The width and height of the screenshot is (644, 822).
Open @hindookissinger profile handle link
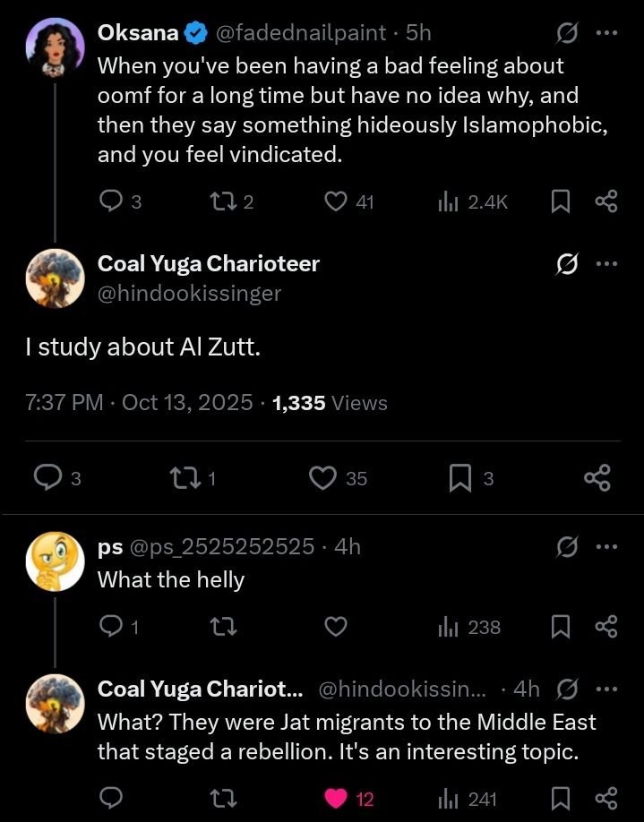[189, 293]
